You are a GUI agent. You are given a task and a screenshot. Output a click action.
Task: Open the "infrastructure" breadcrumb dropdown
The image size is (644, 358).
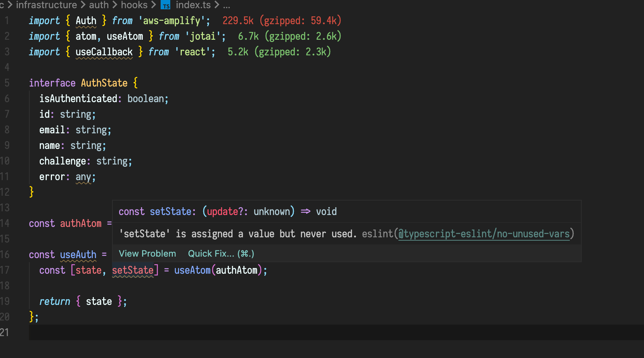(46, 5)
